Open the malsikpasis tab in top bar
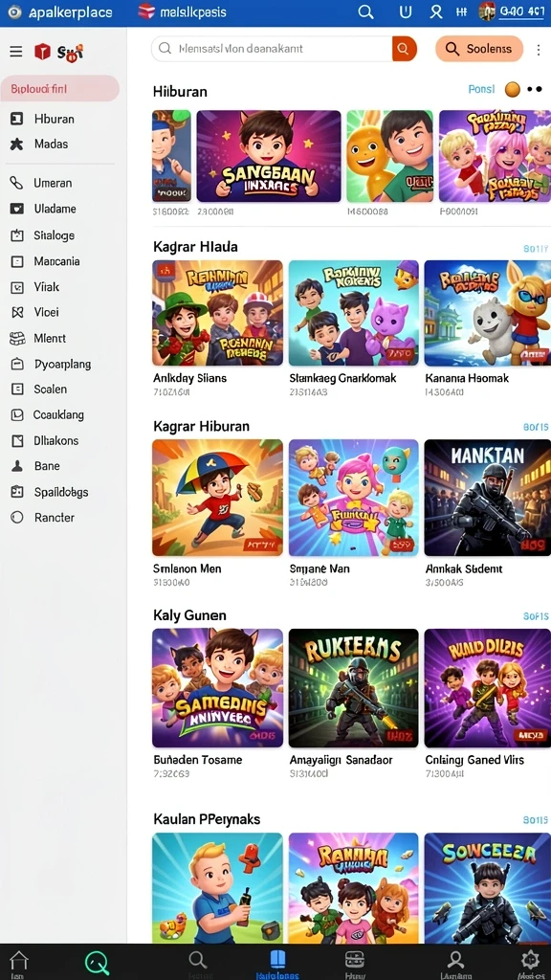Image resolution: width=551 pixels, height=980 pixels. point(182,11)
